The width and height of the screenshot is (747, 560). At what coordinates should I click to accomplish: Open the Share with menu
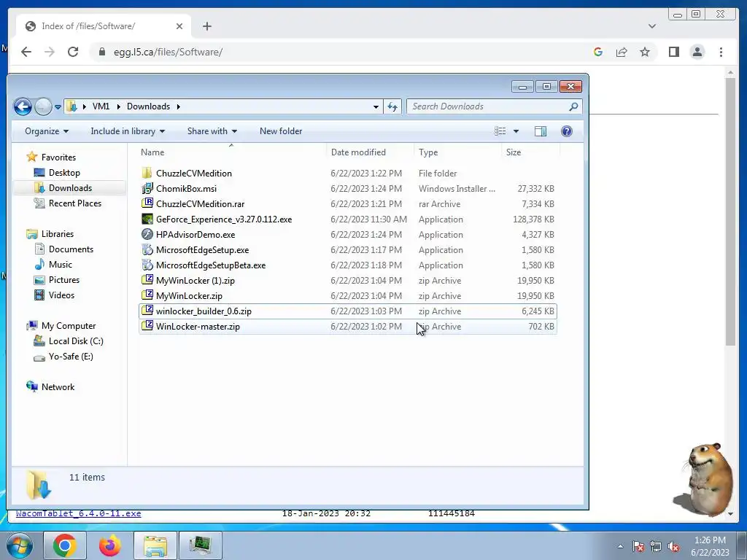coord(212,131)
